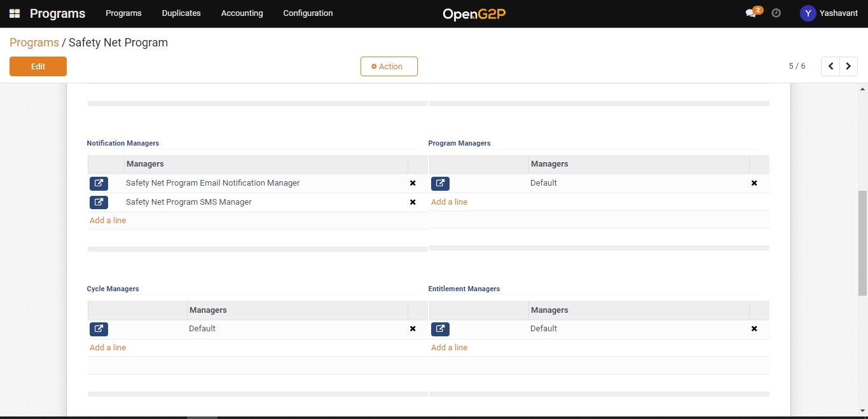Click the Edit button
Image resolution: width=868 pixels, height=419 pixels.
tap(38, 66)
